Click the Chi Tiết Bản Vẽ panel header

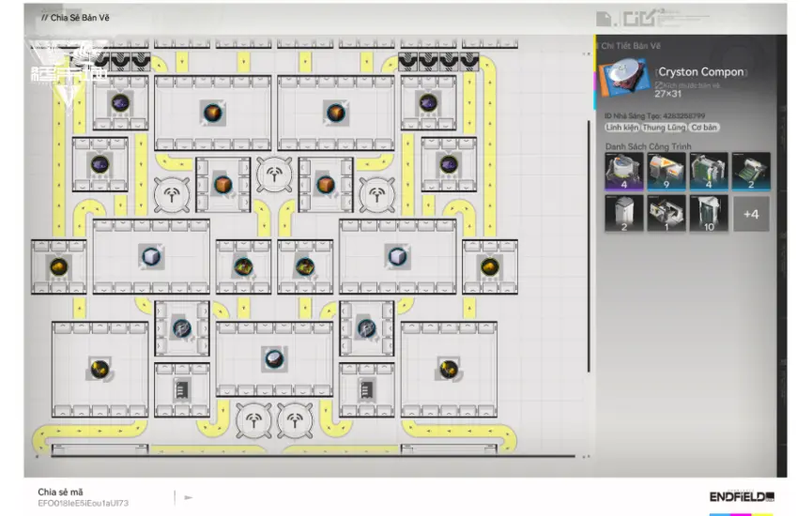[630, 46]
